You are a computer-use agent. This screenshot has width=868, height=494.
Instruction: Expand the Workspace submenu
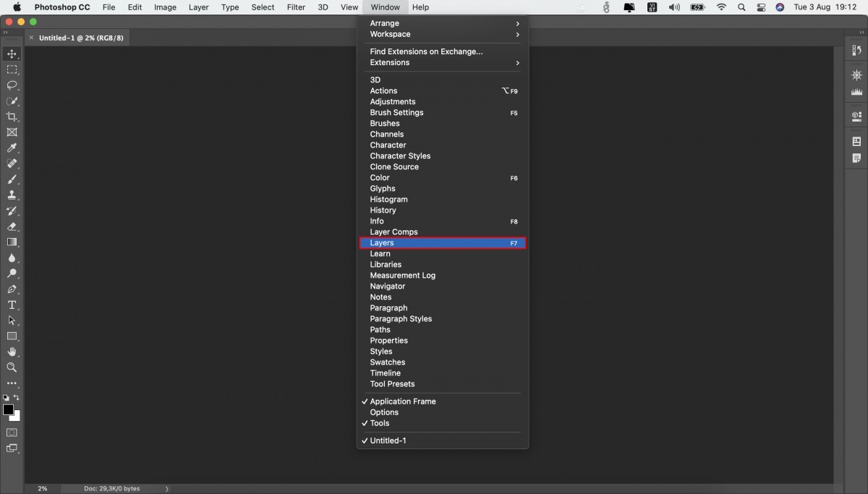443,34
